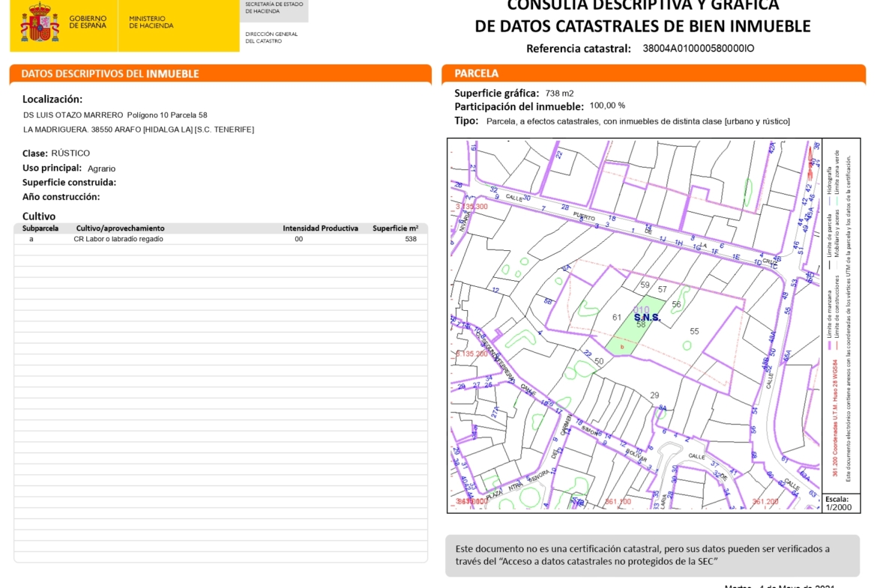
Task: Click the Superficie m² column header
Action: (x=395, y=228)
